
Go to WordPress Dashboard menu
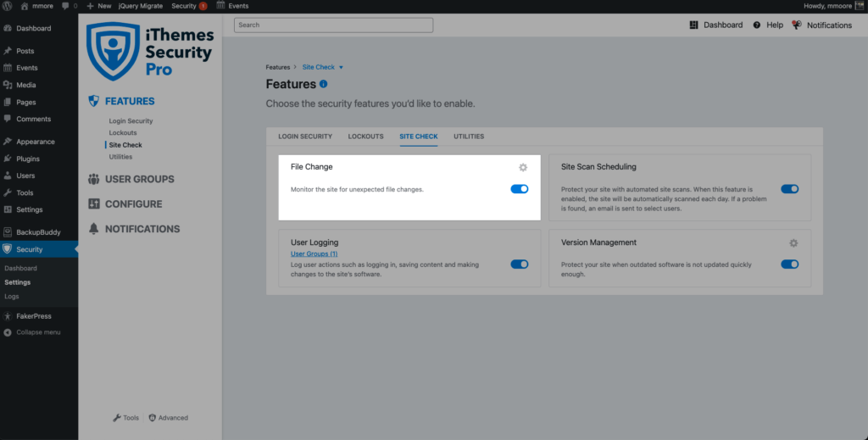33,28
